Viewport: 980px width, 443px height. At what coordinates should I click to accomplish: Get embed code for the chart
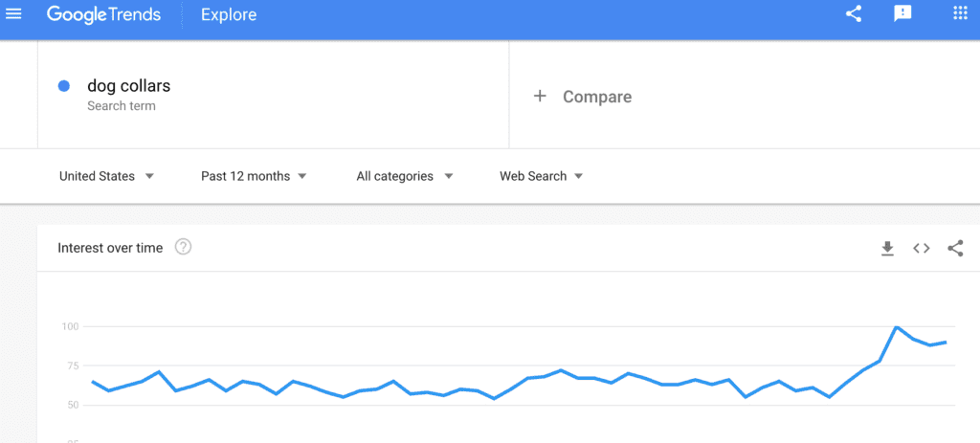click(922, 249)
